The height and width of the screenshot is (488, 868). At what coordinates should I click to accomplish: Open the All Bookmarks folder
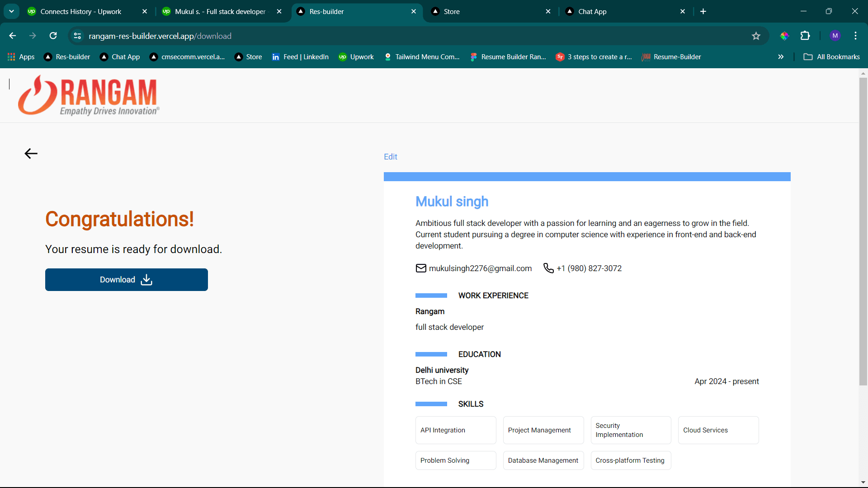tap(831, 57)
